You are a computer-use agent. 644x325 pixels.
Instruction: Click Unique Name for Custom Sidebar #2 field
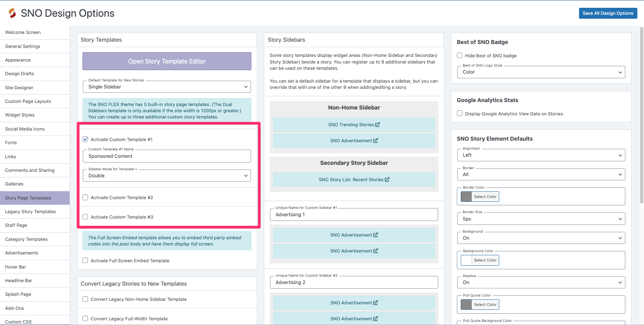pos(354,283)
